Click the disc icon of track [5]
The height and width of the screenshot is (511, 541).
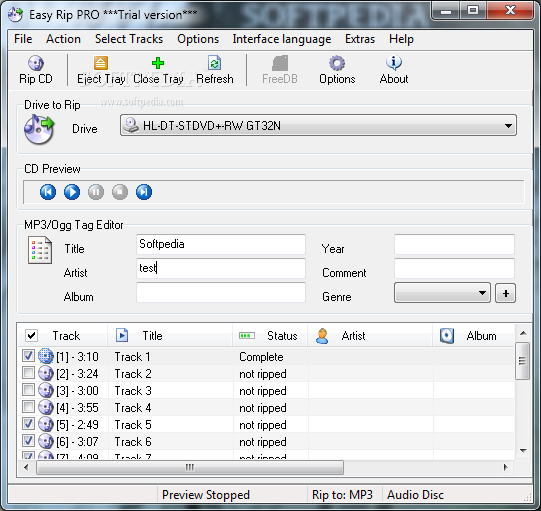(46, 424)
